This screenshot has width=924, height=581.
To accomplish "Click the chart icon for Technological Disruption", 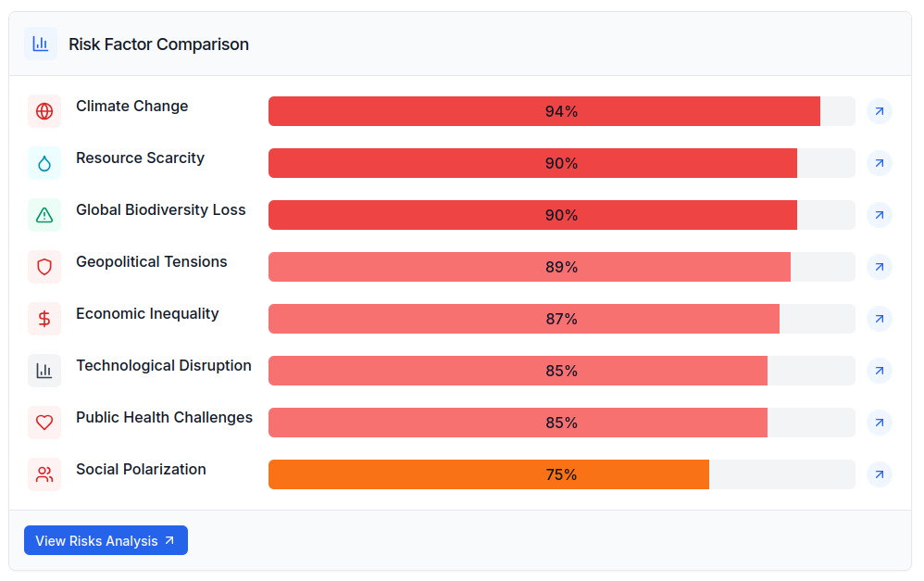I will click(44, 371).
